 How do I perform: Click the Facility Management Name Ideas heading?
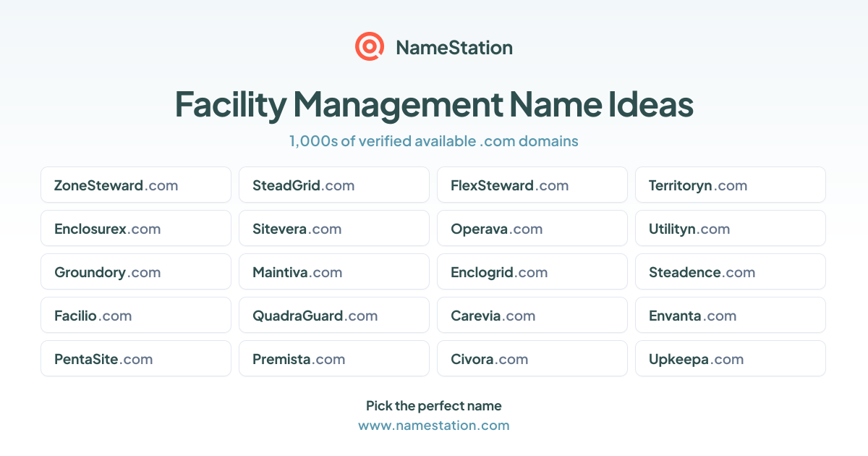[x=434, y=104]
